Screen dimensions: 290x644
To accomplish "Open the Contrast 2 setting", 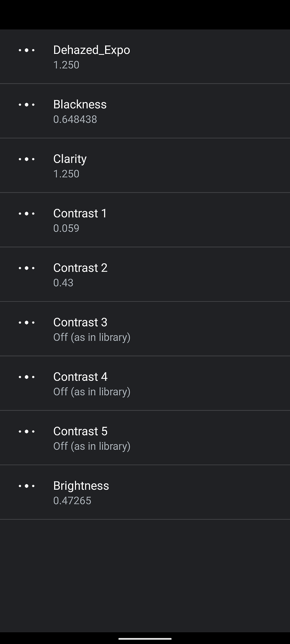I will [x=145, y=274].
